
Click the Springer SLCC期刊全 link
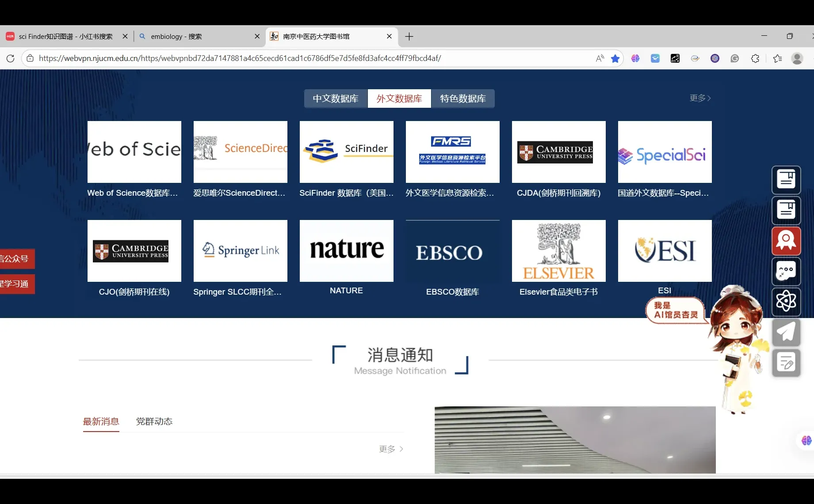pyautogui.click(x=237, y=292)
